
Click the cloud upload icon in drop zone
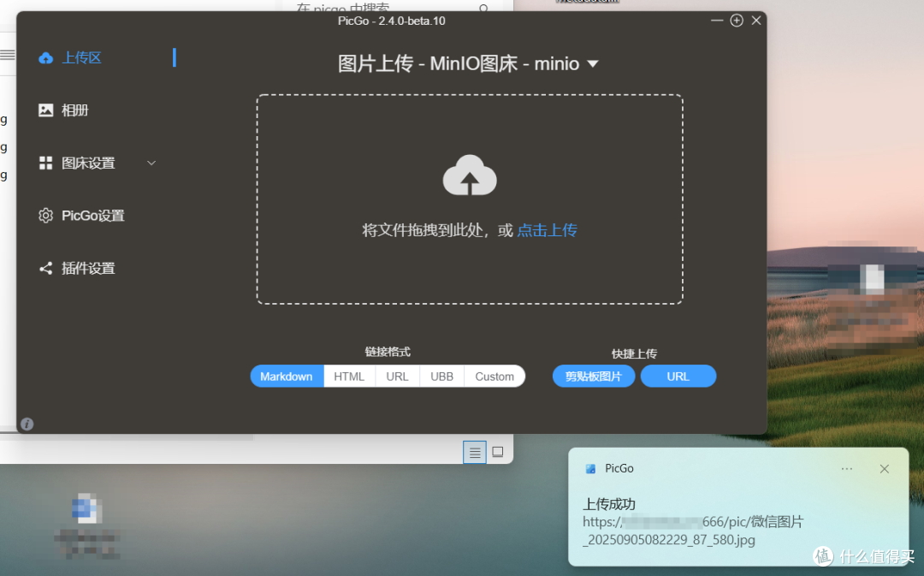pyautogui.click(x=470, y=175)
